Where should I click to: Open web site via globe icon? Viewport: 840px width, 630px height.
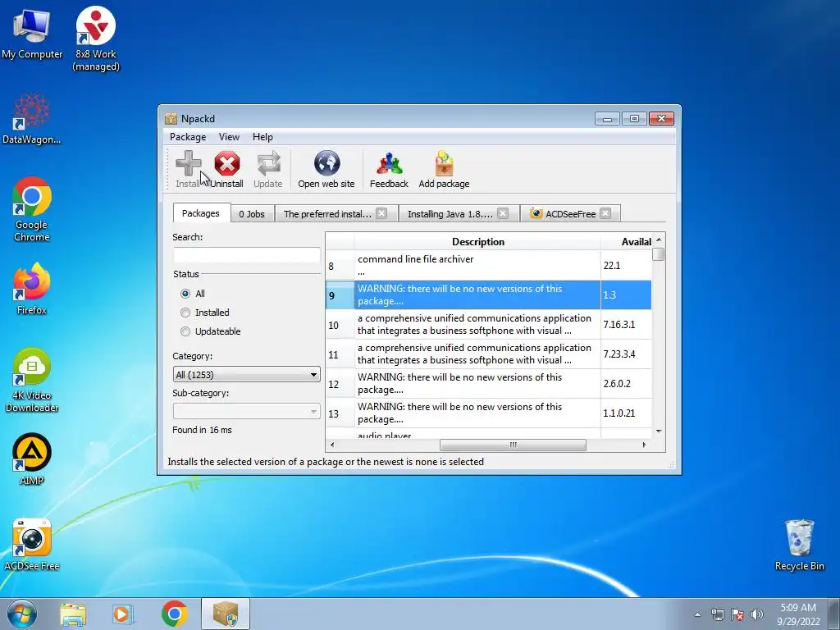click(x=326, y=163)
